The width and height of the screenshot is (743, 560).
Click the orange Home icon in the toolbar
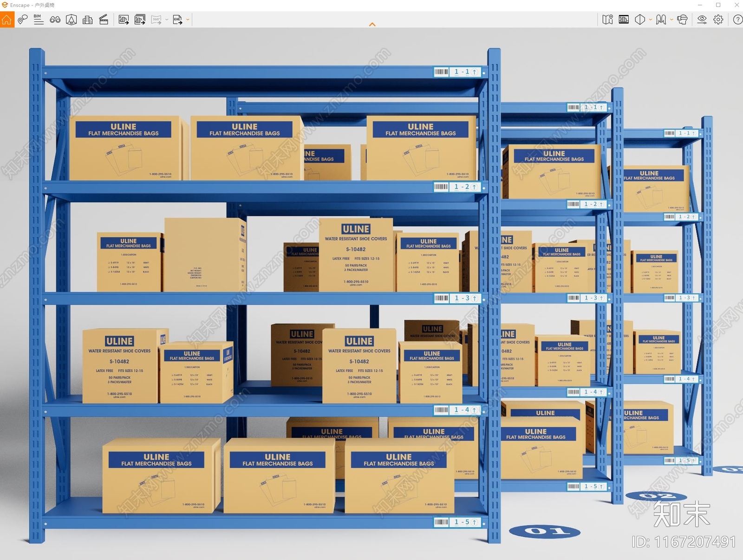(x=7, y=20)
